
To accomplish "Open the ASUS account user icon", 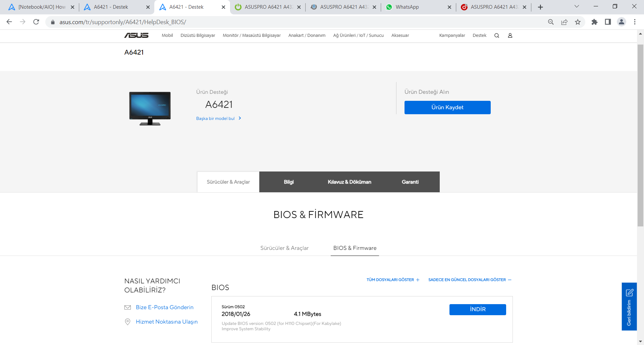I will pyautogui.click(x=510, y=36).
